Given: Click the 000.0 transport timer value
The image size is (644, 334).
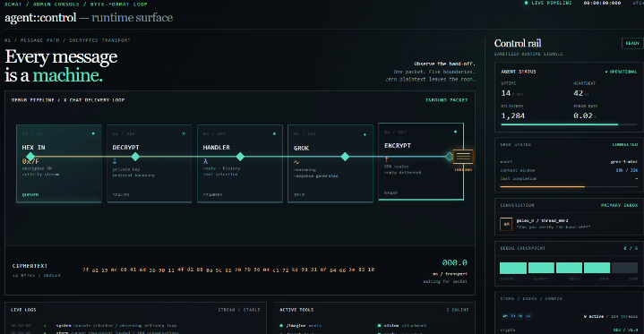Looking at the screenshot, I should click(x=455, y=262).
